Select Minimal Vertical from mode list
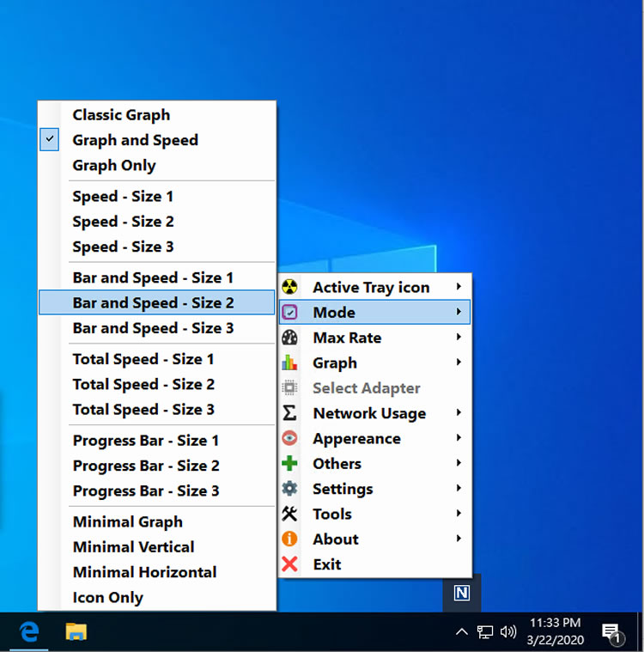 pos(133,547)
